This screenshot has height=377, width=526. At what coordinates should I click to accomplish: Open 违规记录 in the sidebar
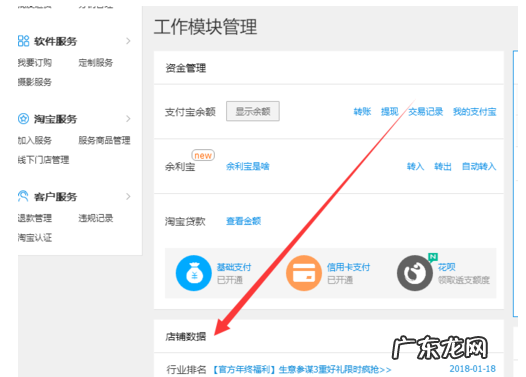(x=96, y=218)
